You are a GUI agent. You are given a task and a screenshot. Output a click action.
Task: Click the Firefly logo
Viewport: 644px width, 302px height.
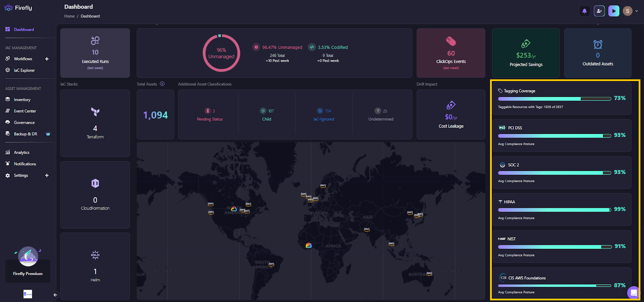coord(18,8)
